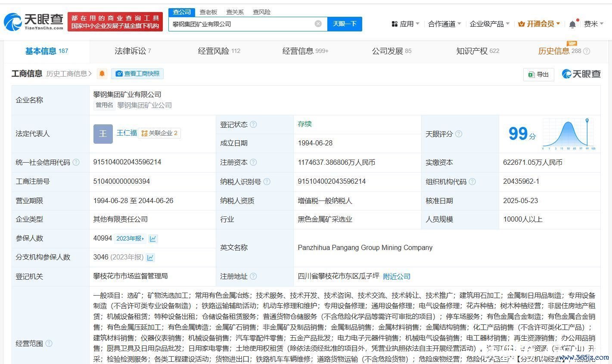This screenshot has height=364, width=612.
Task: Click approval date 2025-05-23
Action: point(520,201)
